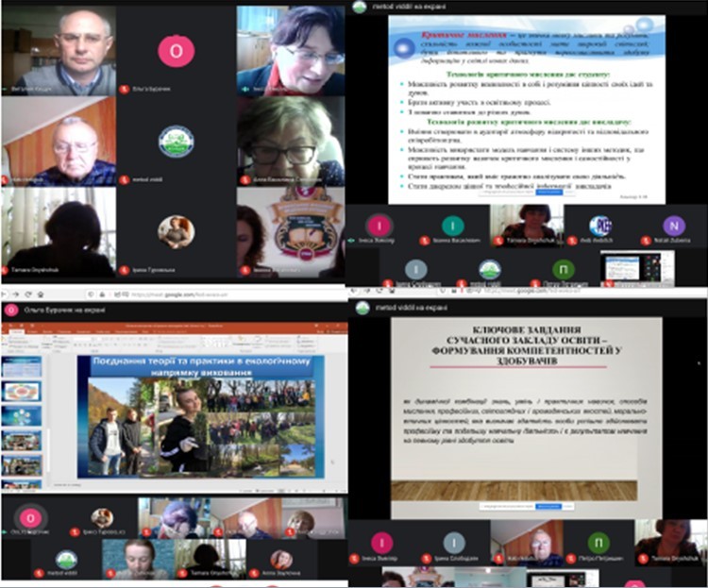Select pink I avatar in top-right meeting strip

[x=379, y=225]
